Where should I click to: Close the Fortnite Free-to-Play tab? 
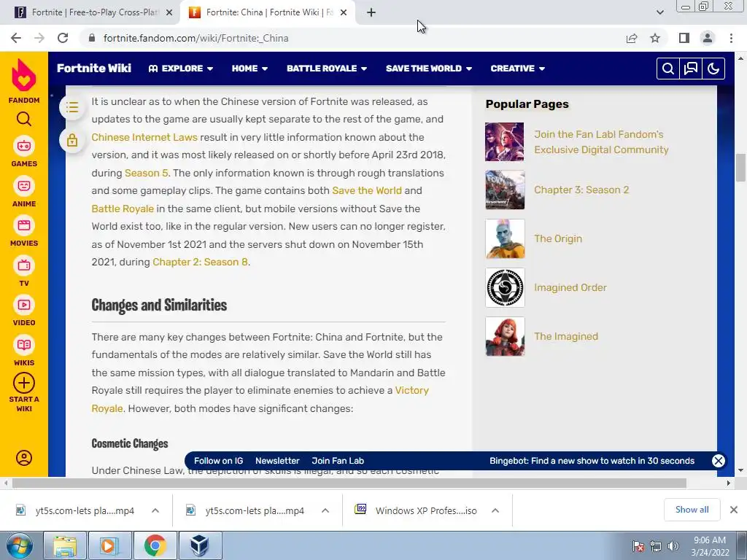(x=169, y=12)
